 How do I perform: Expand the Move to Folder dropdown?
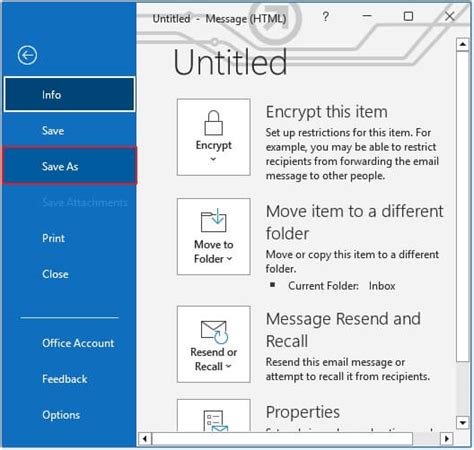click(229, 259)
